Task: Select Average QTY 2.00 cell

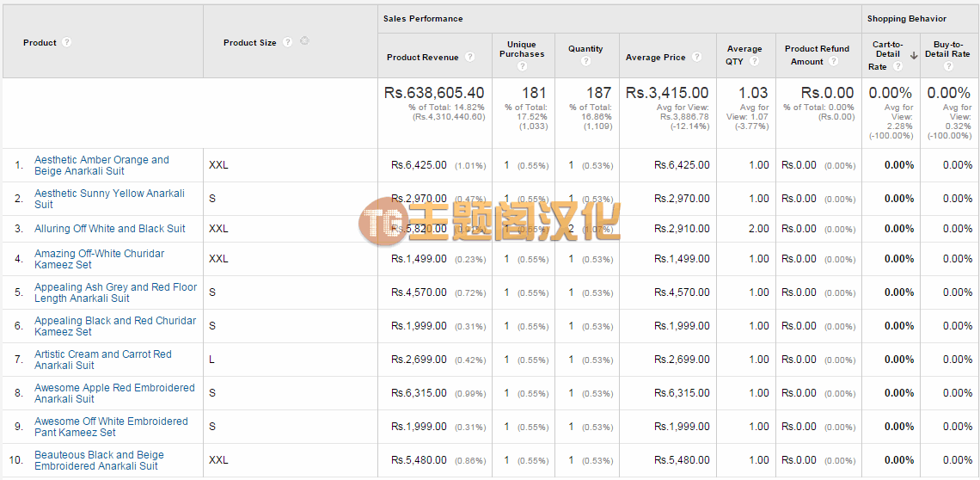Action: point(759,229)
